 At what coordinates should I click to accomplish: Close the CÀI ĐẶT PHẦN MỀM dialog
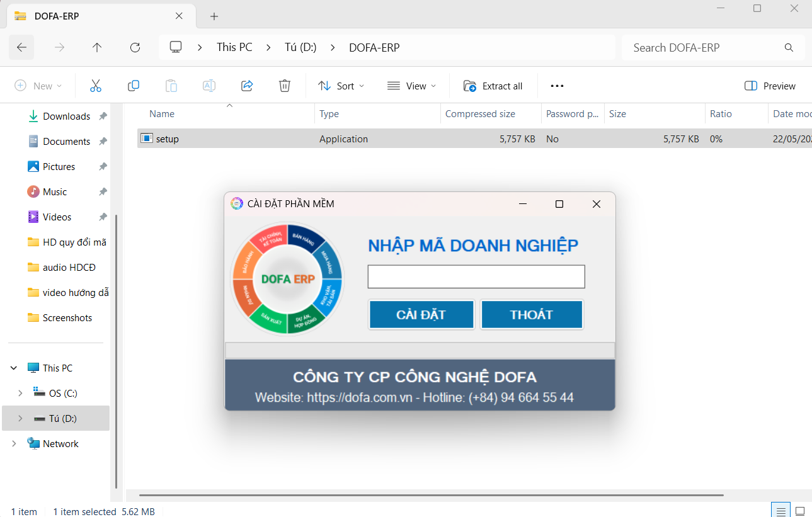pos(596,204)
